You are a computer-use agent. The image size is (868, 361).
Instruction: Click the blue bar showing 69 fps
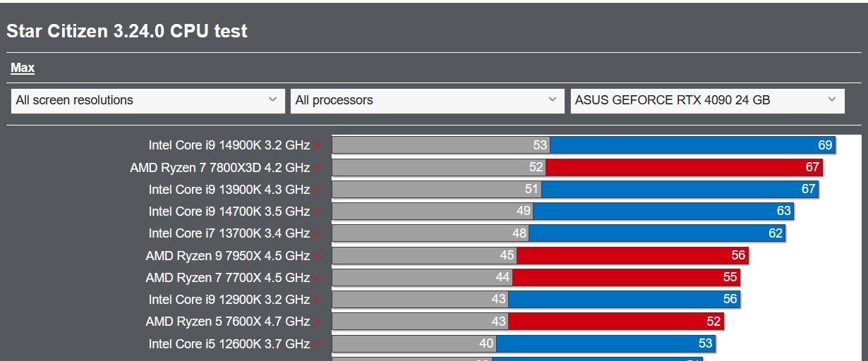[693, 145]
